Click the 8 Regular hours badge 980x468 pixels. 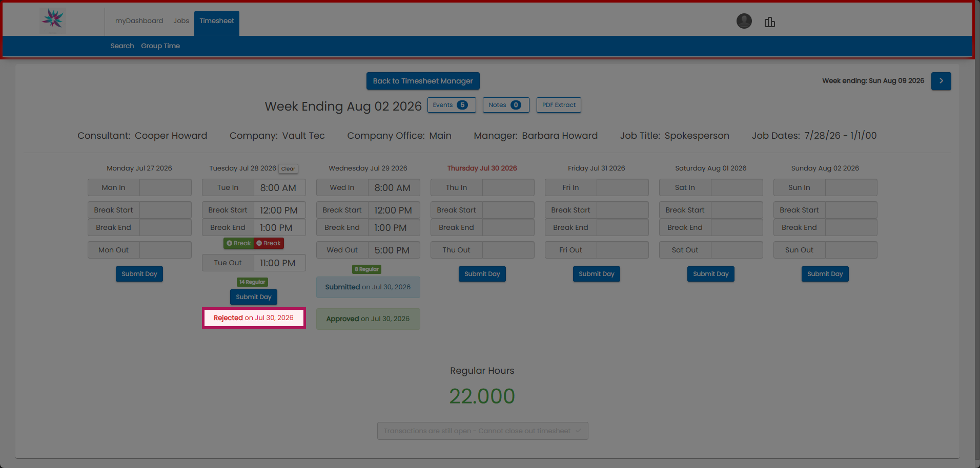point(366,269)
